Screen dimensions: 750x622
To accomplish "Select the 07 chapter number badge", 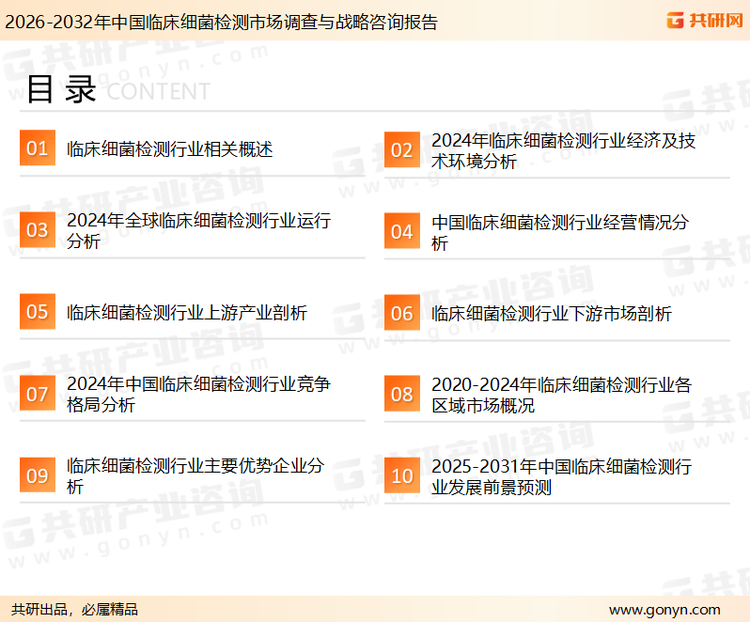I will tap(37, 394).
